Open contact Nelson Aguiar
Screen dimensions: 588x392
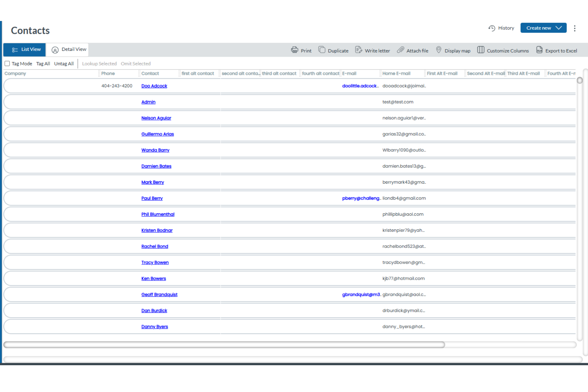pyautogui.click(x=156, y=118)
